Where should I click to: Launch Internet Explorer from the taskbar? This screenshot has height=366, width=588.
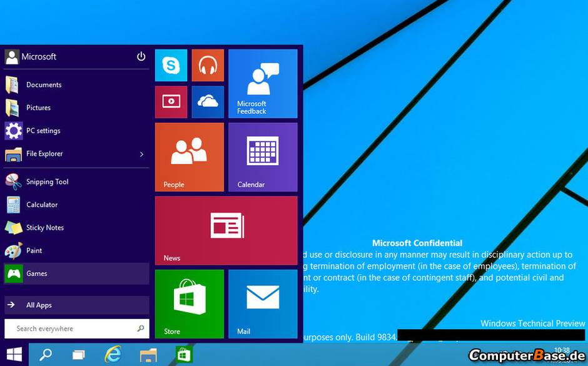pos(113,354)
